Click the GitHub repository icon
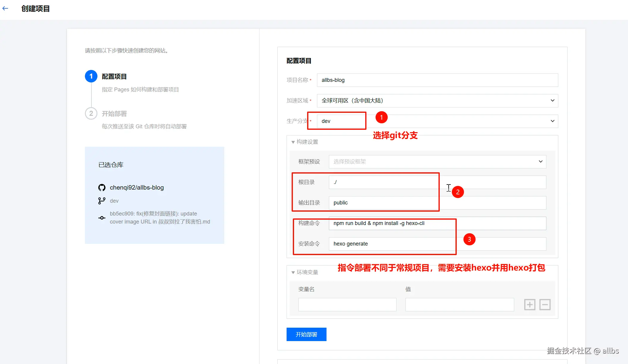 point(102,188)
